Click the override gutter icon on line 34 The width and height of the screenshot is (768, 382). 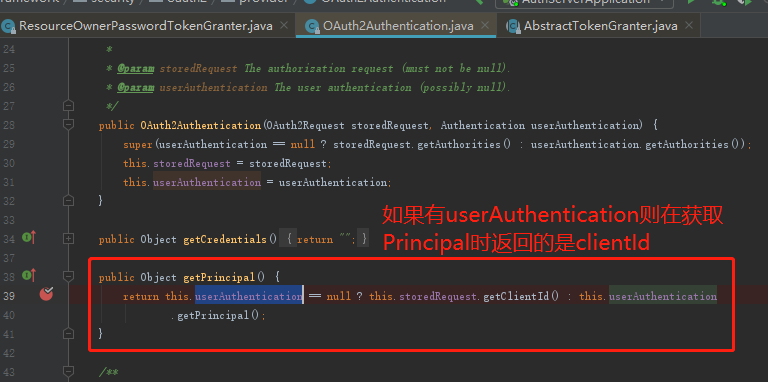[29, 239]
